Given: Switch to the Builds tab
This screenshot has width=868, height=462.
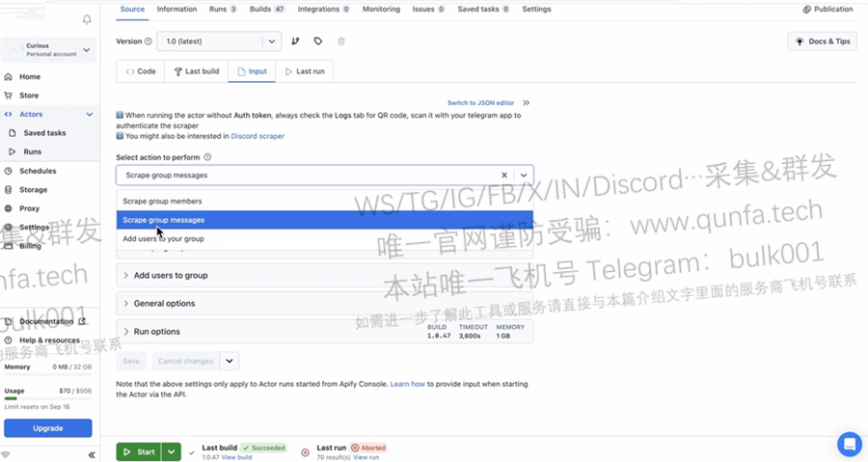Looking at the screenshot, I should tap(267, 9).
